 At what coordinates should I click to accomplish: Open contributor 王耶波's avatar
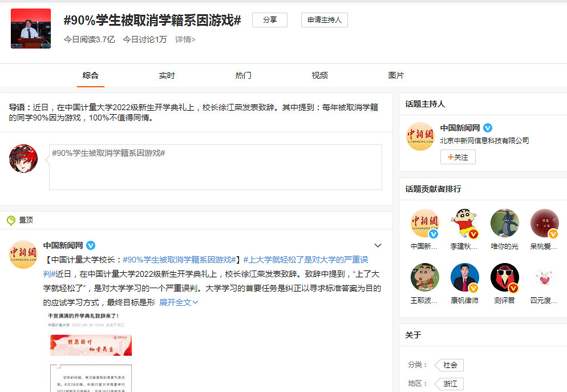(424, 277)
